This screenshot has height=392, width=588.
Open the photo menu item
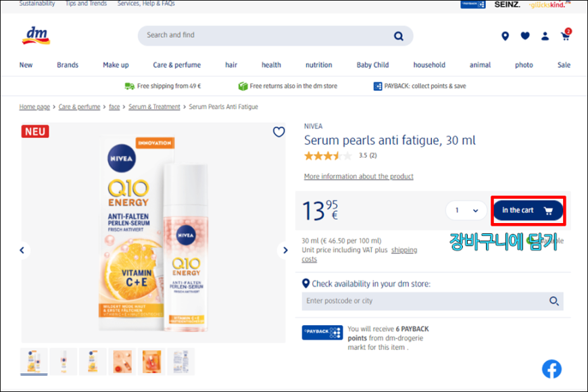click(524, 65)
